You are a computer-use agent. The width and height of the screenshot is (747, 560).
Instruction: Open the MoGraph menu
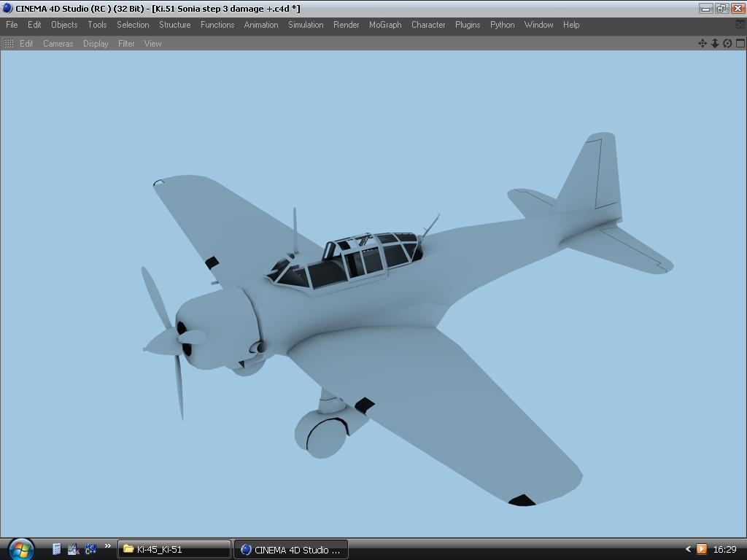384,25
